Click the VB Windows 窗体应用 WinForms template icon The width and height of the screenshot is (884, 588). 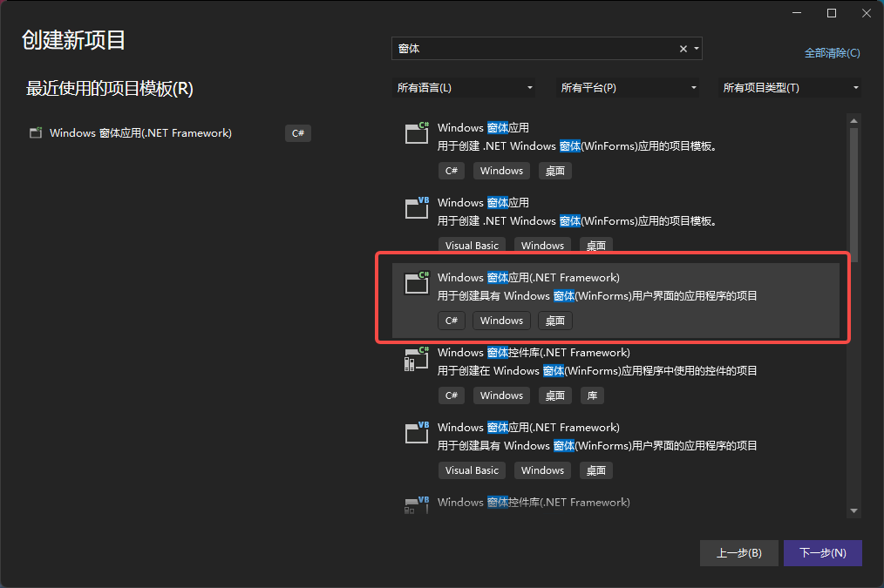[x=418, y=208]
